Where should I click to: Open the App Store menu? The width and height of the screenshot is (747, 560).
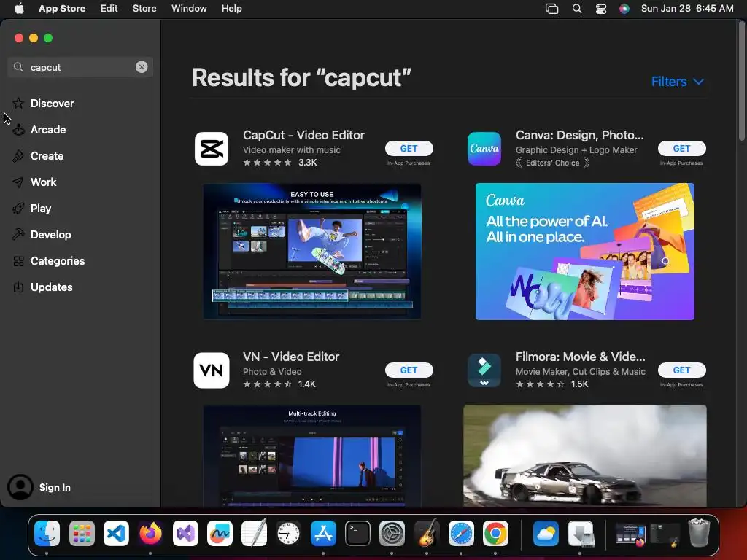coord(62,9)
